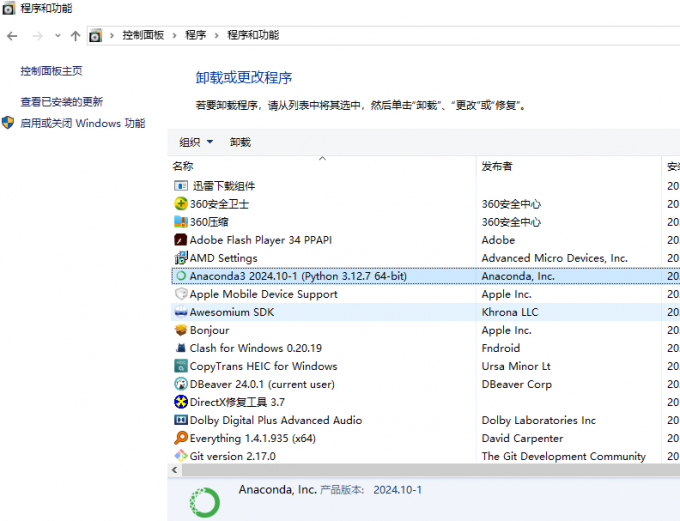Screen dimensions: 680x521
Task: Open the recent locations dropdown arrow
Action: pos(58,36)
